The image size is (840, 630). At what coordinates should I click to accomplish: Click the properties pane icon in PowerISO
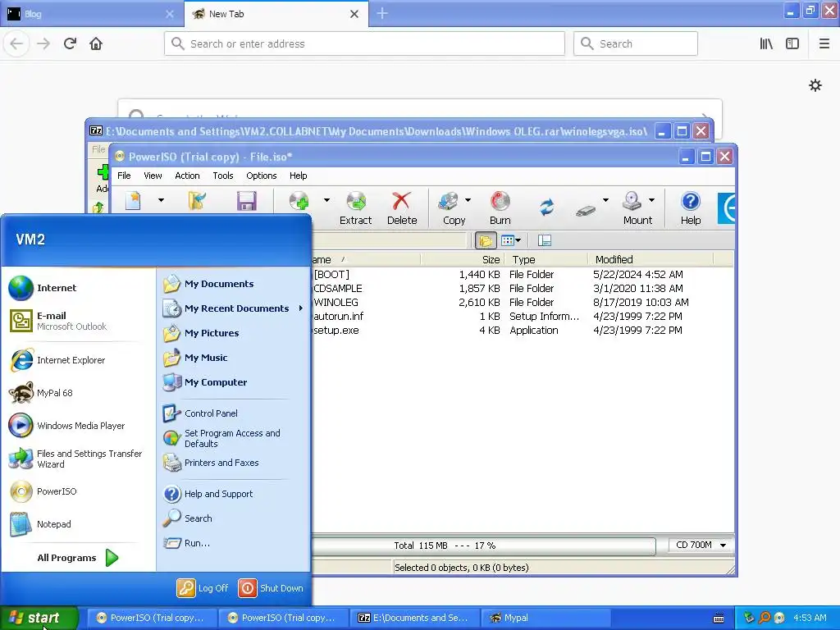[x=545, y=240]
